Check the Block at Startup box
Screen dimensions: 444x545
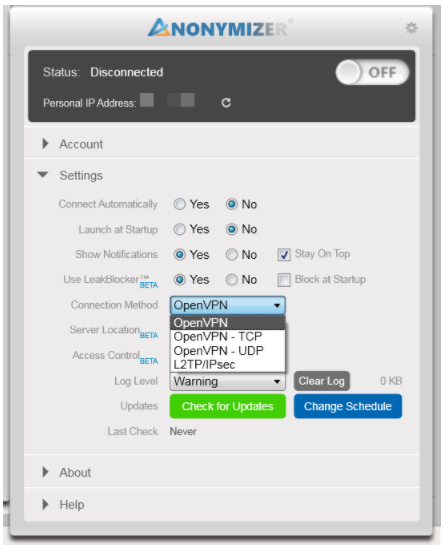coord(284,280)
